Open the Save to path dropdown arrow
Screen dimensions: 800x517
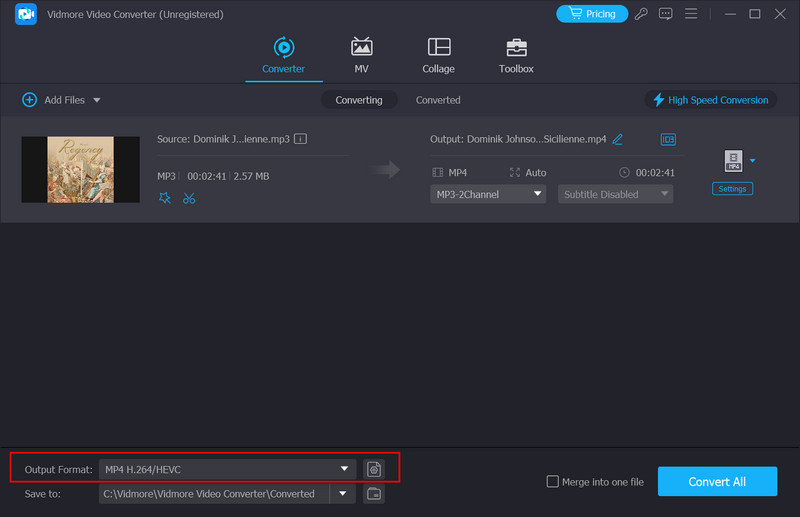pyautogui.click(x=344, y=494)
